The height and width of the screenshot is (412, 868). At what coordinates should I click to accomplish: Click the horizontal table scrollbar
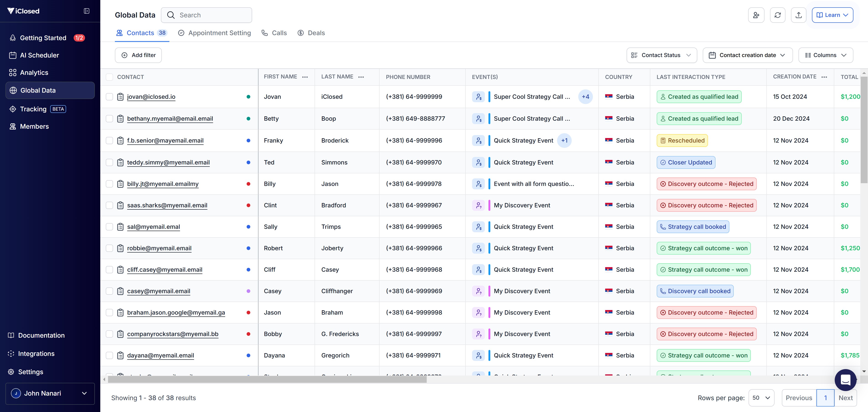[267, 380]
